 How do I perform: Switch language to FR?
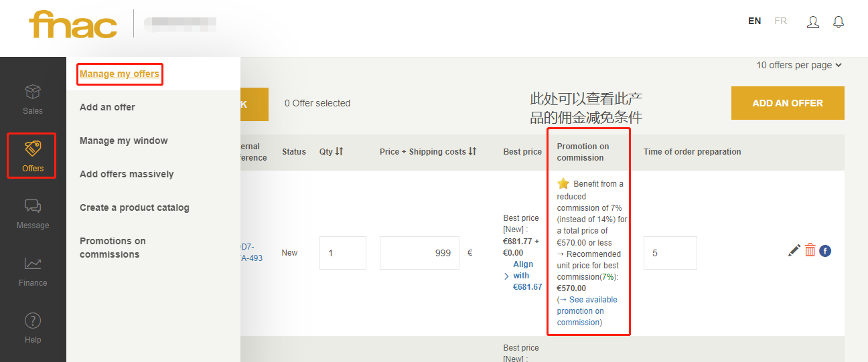pyautogui.click(x=780, y=21)
